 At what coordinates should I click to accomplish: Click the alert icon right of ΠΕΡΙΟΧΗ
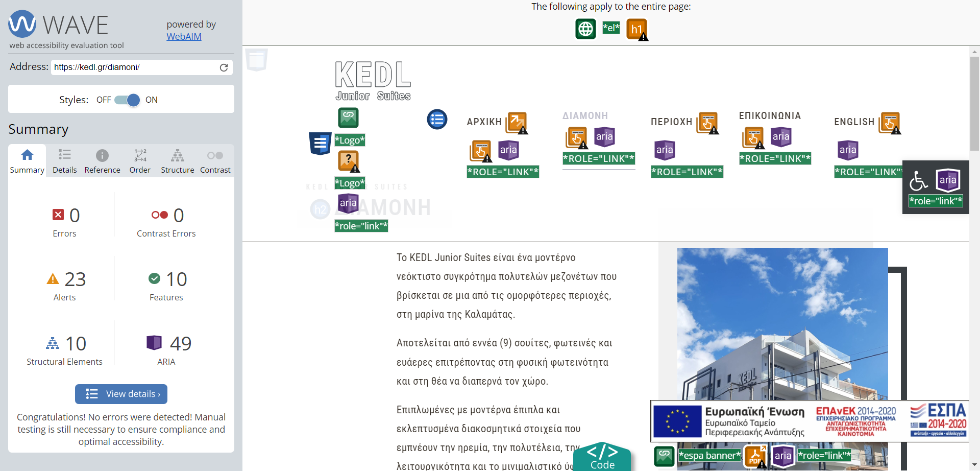(708, 123)
